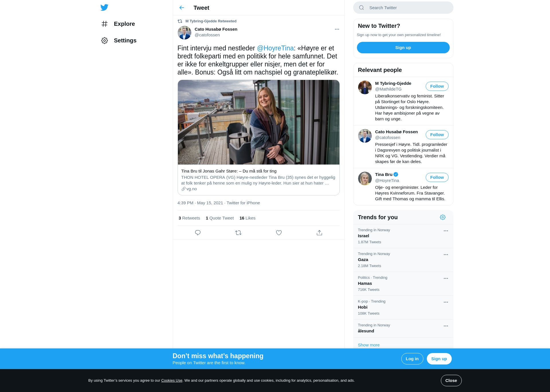Open Tina Bru's profile avatar
The width and height of the screenshot is (550, 392).
tap(365, 179)
